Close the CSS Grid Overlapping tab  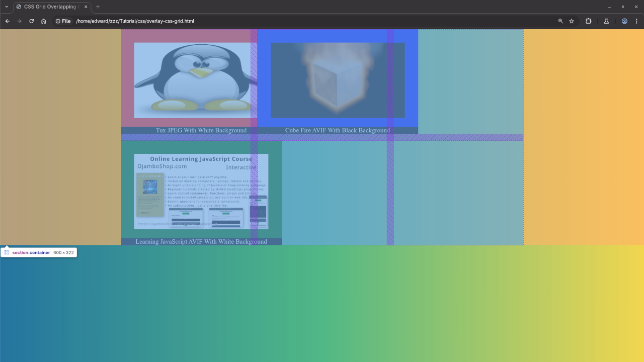[86, 7]
